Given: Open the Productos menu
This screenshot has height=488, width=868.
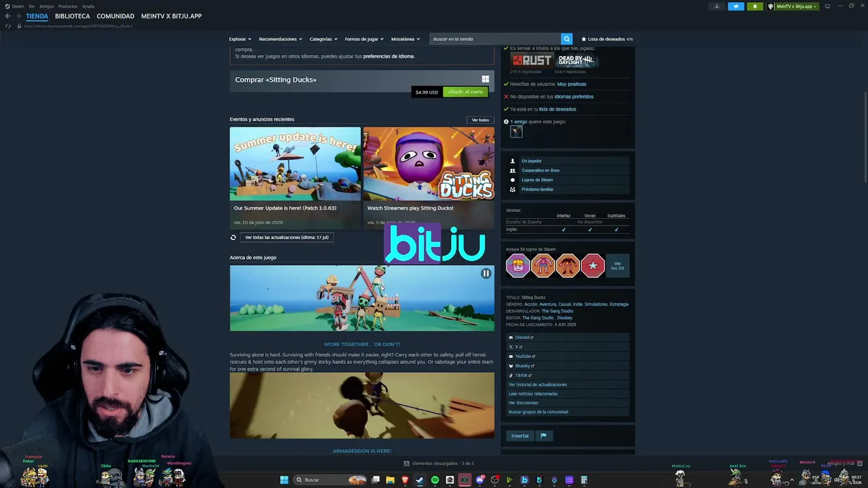Looking at the screenshot, I should point(68,6).
